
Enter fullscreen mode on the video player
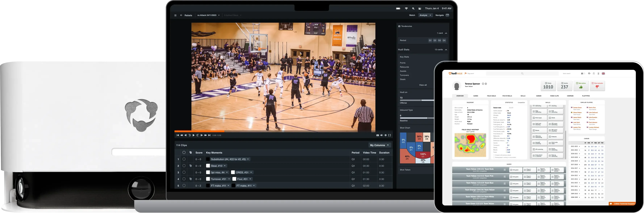(390, 135)
